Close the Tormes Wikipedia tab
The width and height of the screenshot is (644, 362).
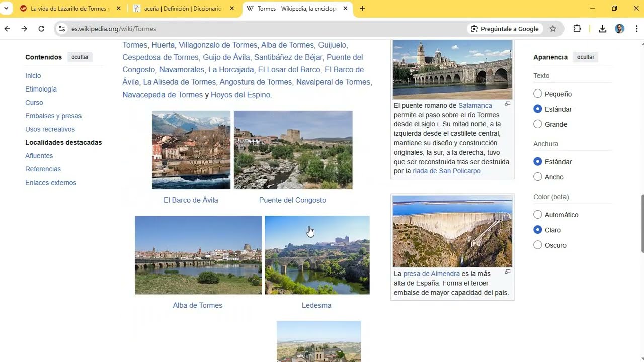tap(346, 8)
